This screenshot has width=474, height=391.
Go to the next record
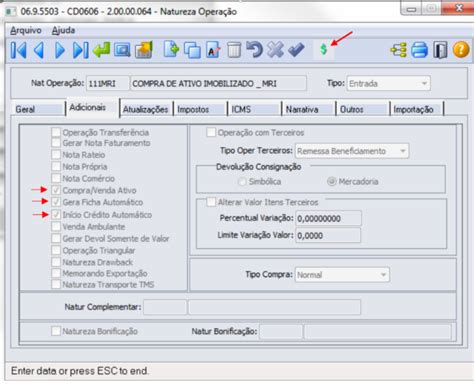click(60, 50)
